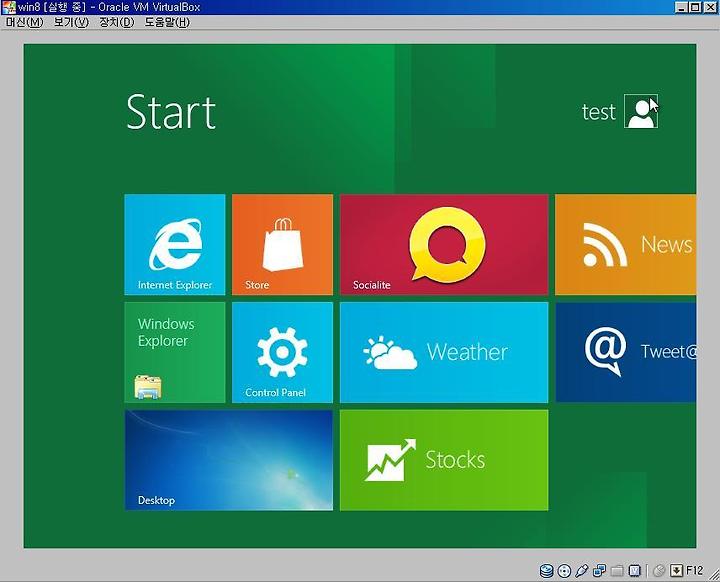Image resolution: width=720 pixels, height=582 pixels.
Task: Click the Start heading text
Action: 171,112
